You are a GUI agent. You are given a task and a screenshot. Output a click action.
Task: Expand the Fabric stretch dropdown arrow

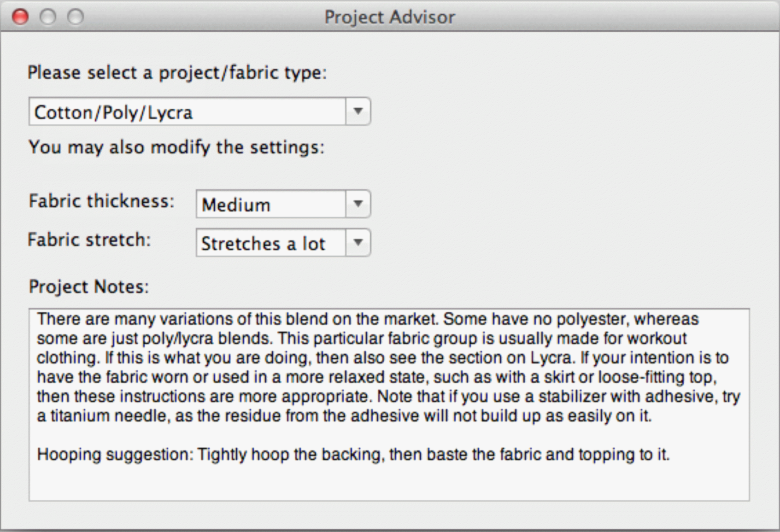[x=358, y=243]
